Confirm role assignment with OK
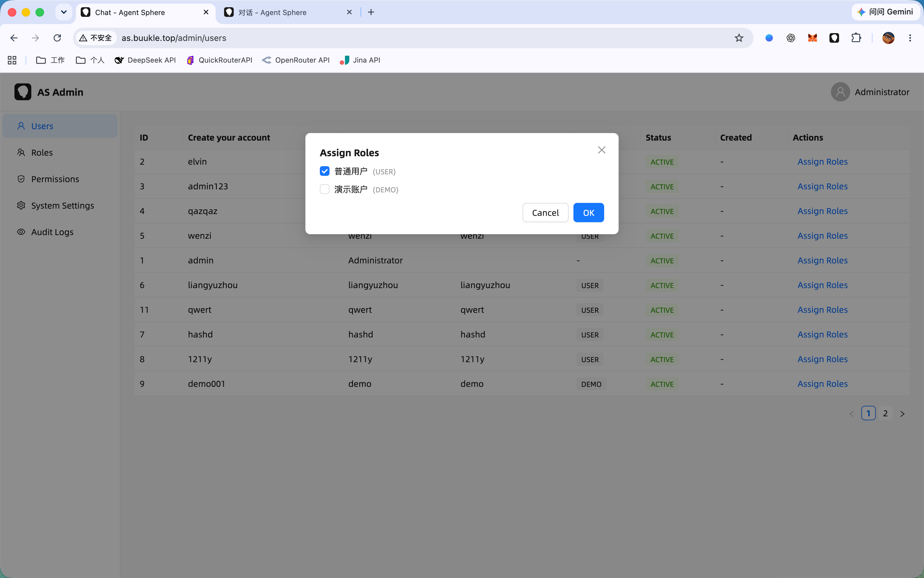The image size is (924, 578). pyautogui.click(x=588, y=213)
